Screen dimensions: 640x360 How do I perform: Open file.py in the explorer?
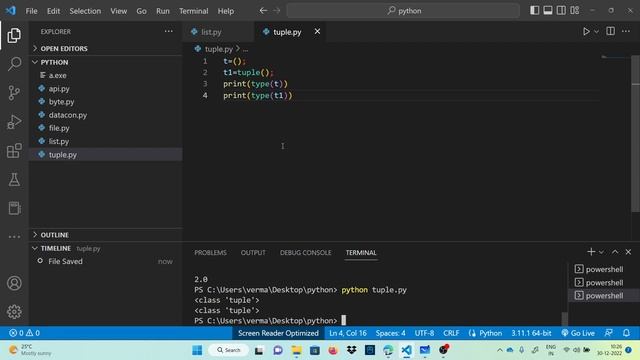(x=105, y=128)
